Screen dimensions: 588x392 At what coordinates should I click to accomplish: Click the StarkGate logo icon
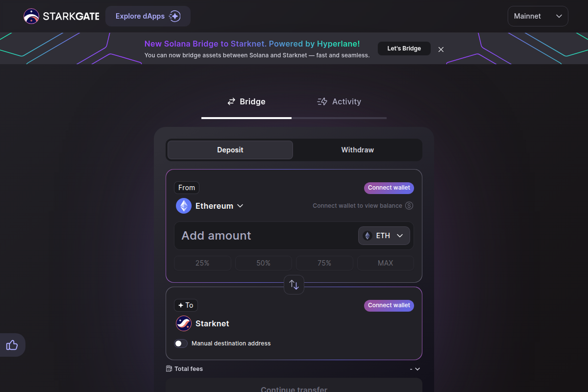31,16
